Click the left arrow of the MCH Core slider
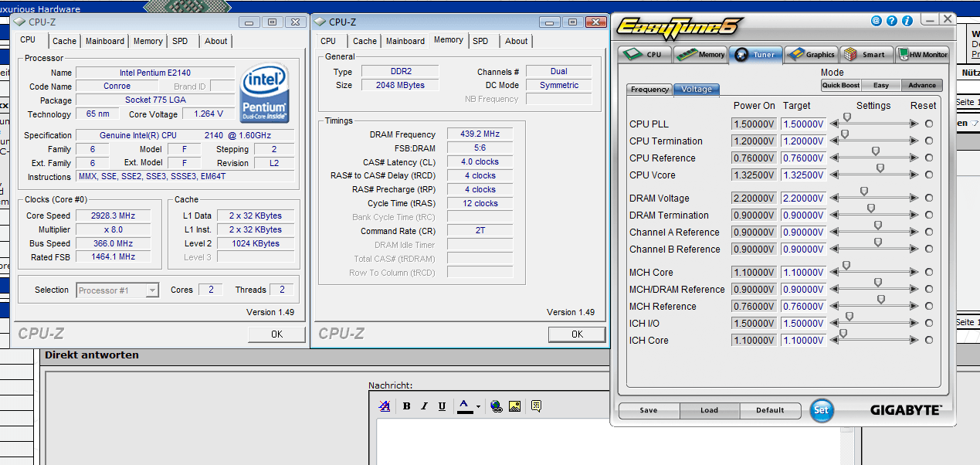Viewport: 980px width, 465px height. (834, 272)
